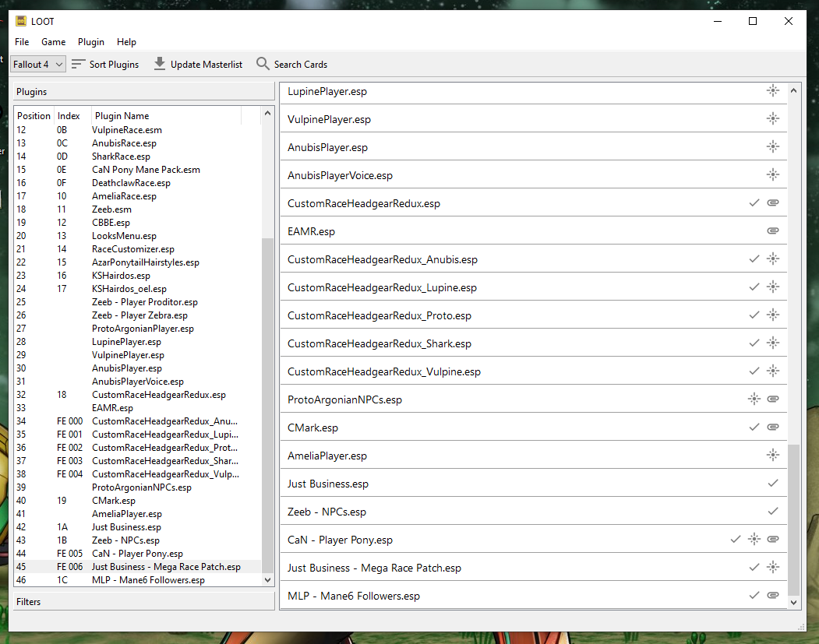The image size is (819, 644).
Task: Click light plugin icon on Just Business - Mega Race Patch card
Action: click(x=773, y=567)
